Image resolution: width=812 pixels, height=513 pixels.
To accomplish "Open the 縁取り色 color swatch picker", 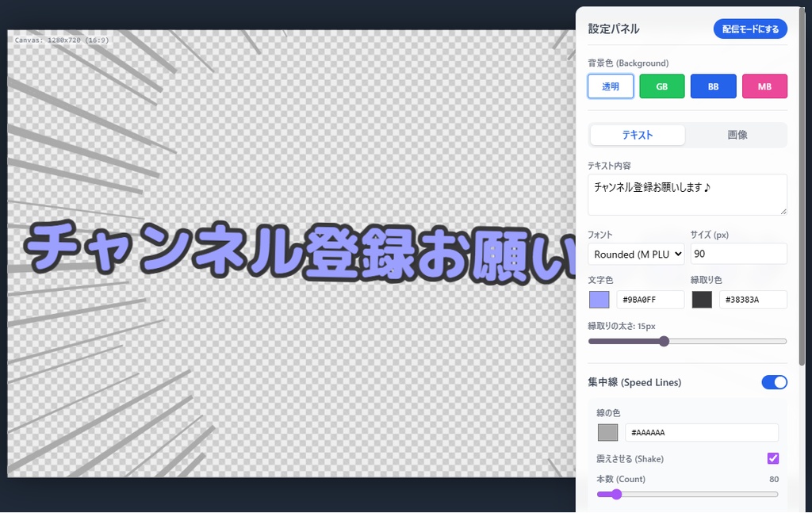I will (702, 299).
